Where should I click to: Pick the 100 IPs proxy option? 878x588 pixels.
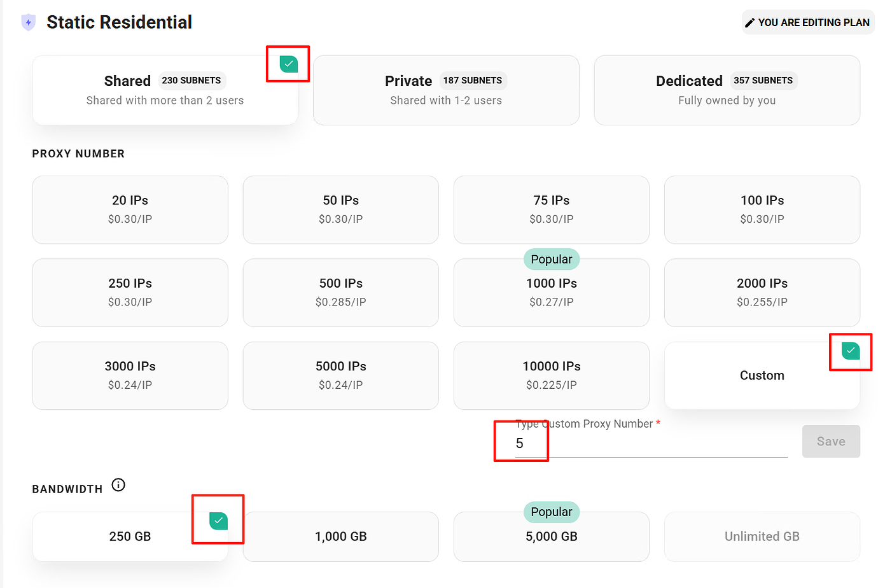762,209
